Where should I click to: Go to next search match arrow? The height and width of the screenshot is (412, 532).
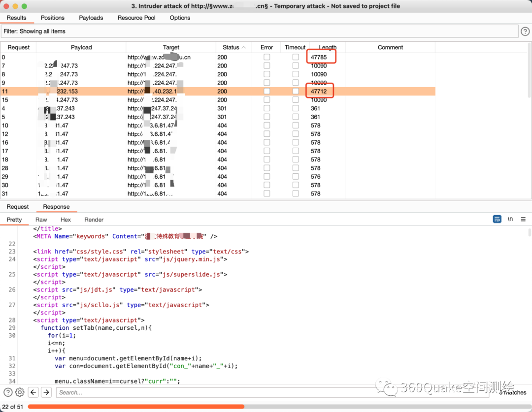coord(46,392)
